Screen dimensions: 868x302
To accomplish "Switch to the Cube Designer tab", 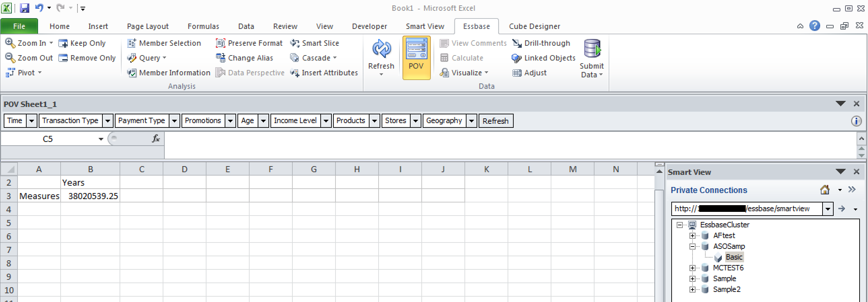I will coord(535,26).
